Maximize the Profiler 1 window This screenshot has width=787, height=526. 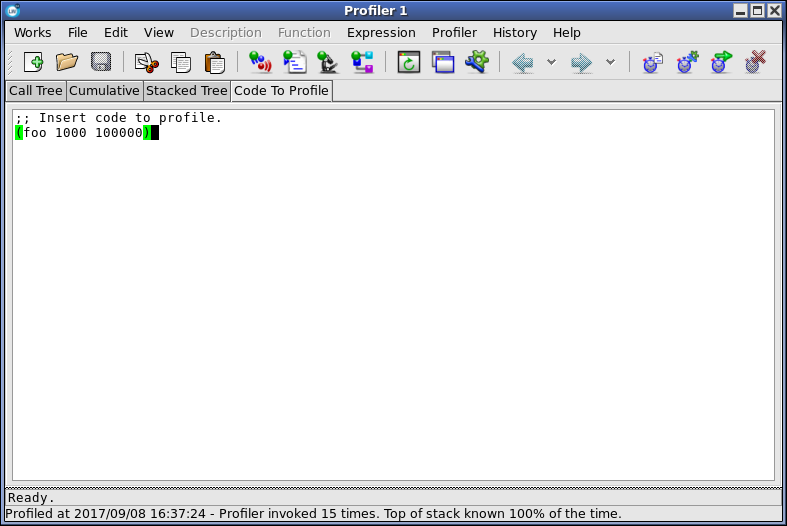click(757, 11)
